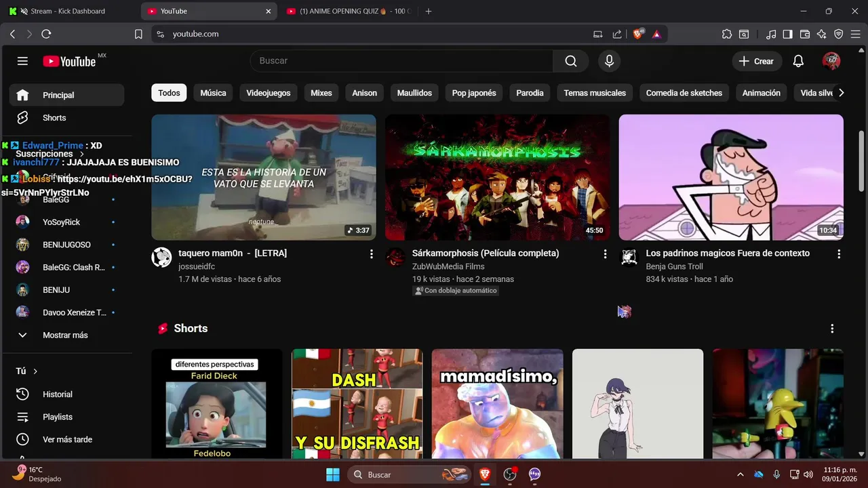Start voice search with microphone icon
The width and height of the screenshot is (868, 488).
pyautogui.click(x=609, y=61)
